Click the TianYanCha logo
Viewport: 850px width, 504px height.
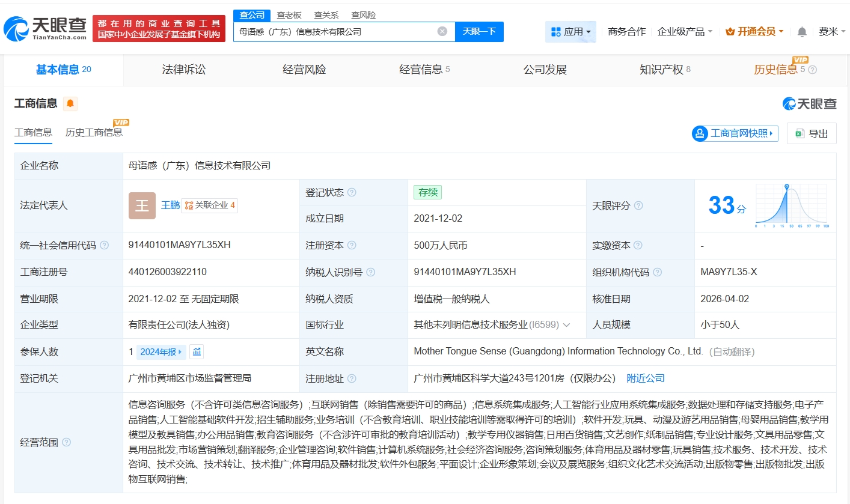pos(45,28)
